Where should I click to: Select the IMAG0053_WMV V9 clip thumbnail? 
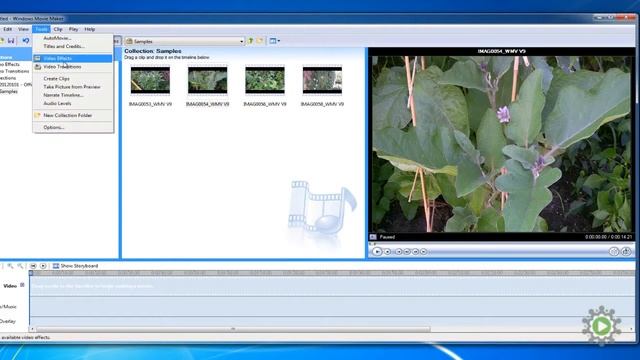pyautogui.click(x=150, y=80)
